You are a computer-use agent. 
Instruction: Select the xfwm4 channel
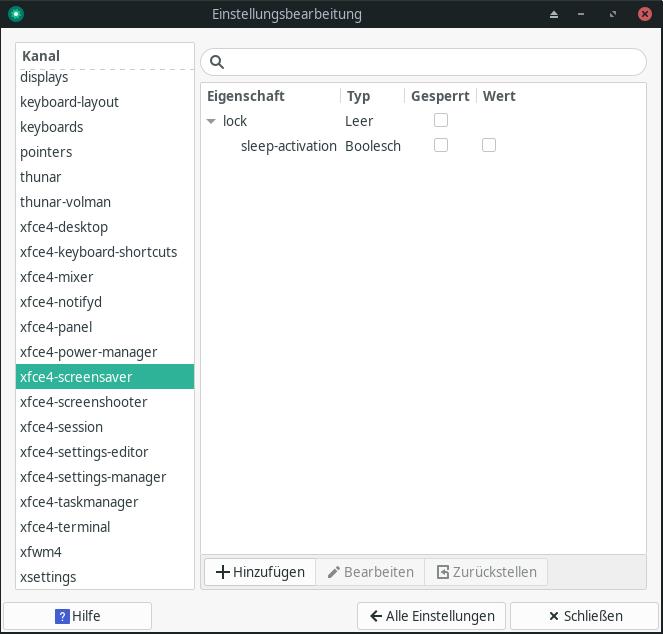105,552
